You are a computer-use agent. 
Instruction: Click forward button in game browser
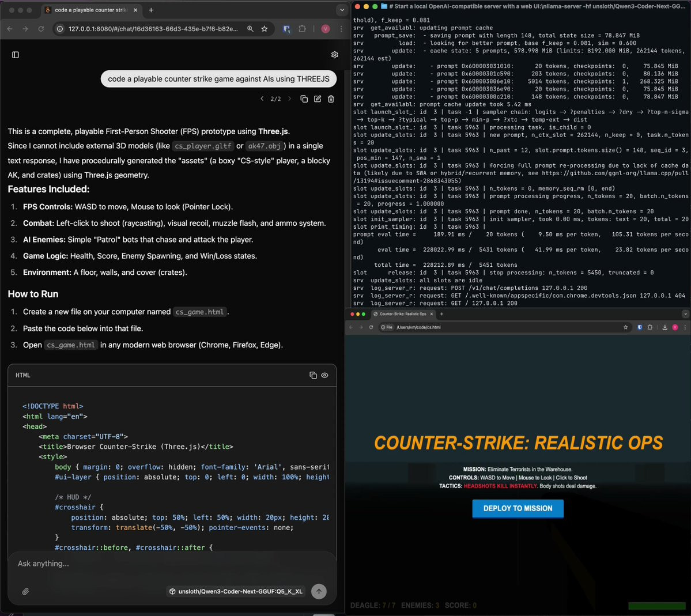[x=361, y=327]
